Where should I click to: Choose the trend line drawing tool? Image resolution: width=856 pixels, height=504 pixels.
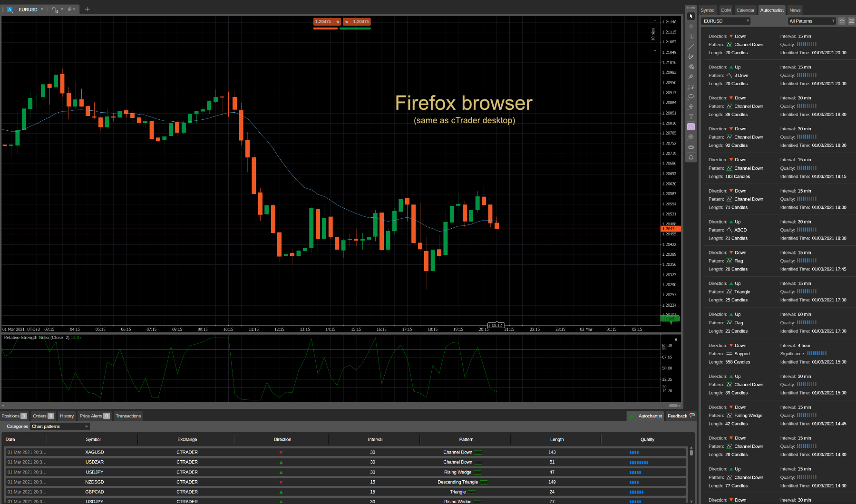(x=691, y=47)
